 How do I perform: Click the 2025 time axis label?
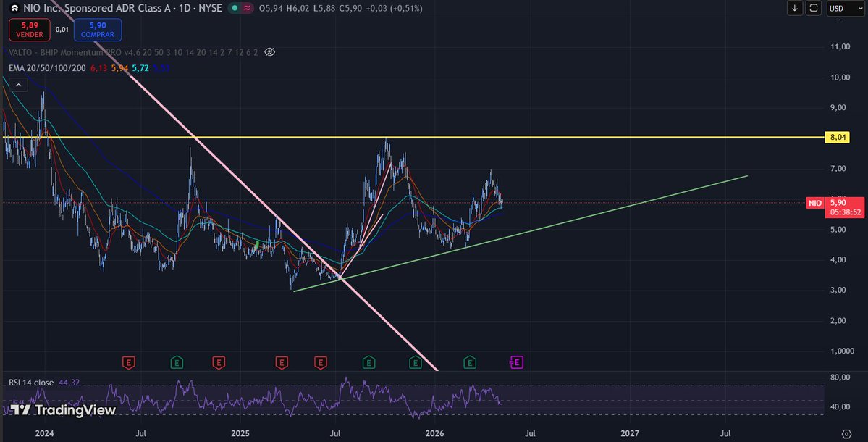(x=240, y=433)
